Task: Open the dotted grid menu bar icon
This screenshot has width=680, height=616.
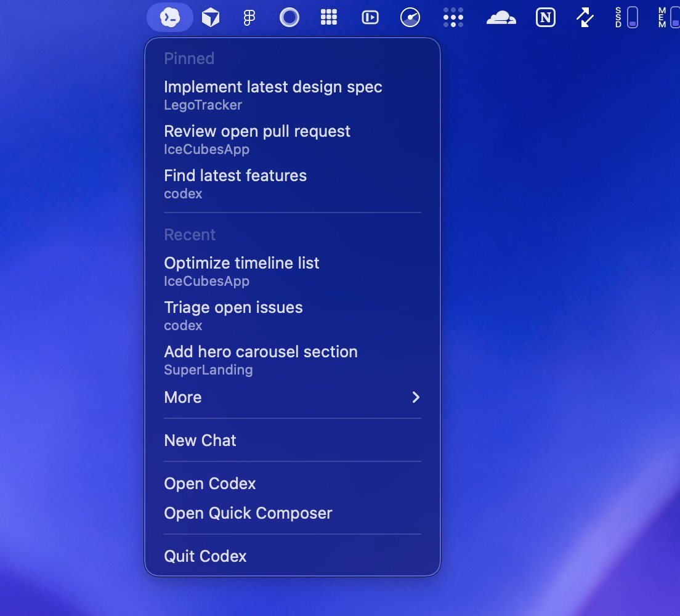Action: pos(453,17)
